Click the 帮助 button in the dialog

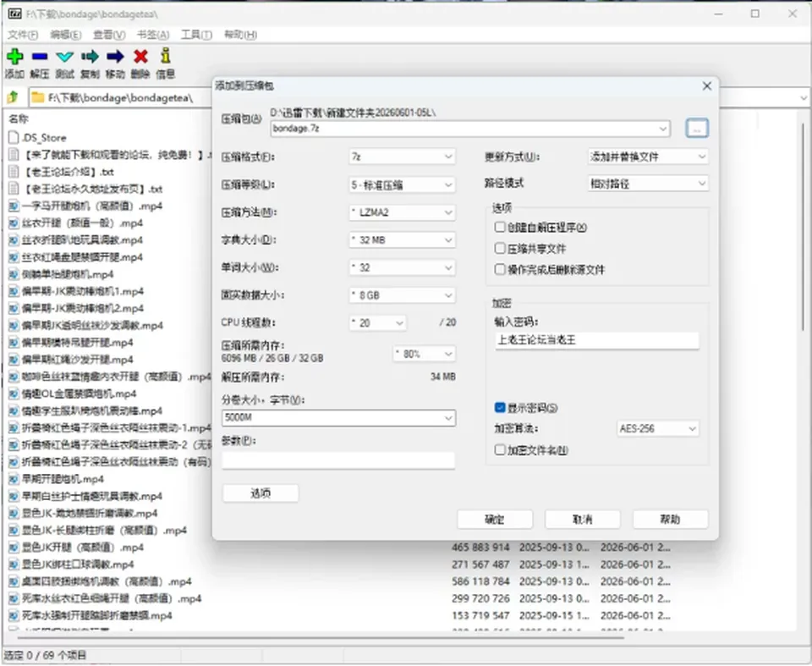(x=670, y=520)
